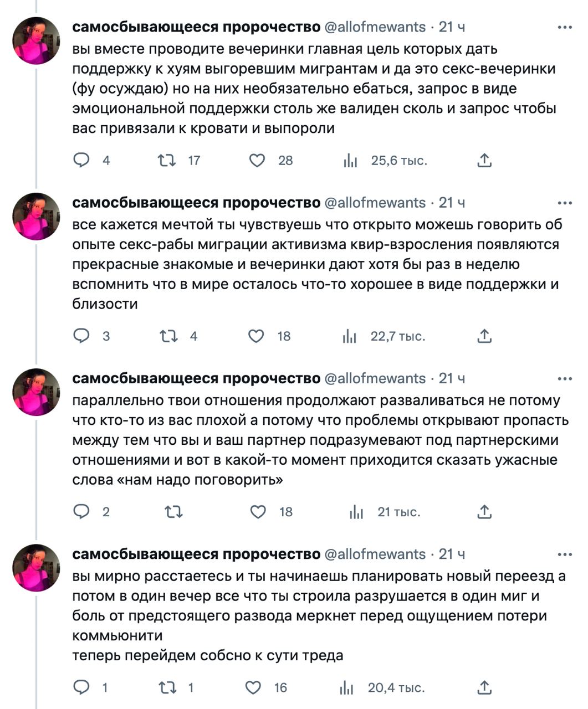Retweet the third tweet with no retweets

174,512
